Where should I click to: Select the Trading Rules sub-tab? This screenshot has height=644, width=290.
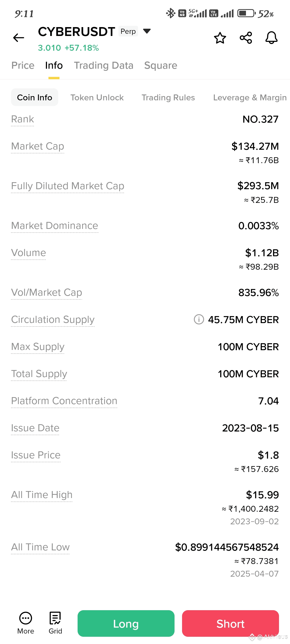(168, 97)
